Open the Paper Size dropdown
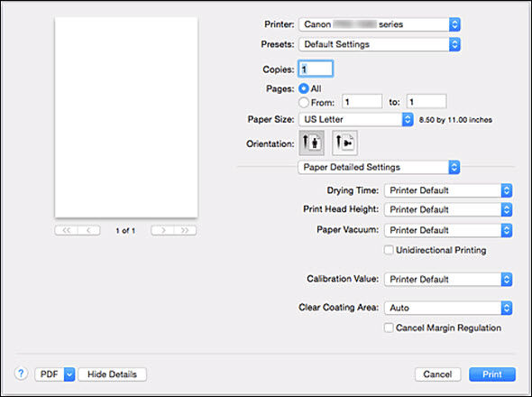 [356, 119]
